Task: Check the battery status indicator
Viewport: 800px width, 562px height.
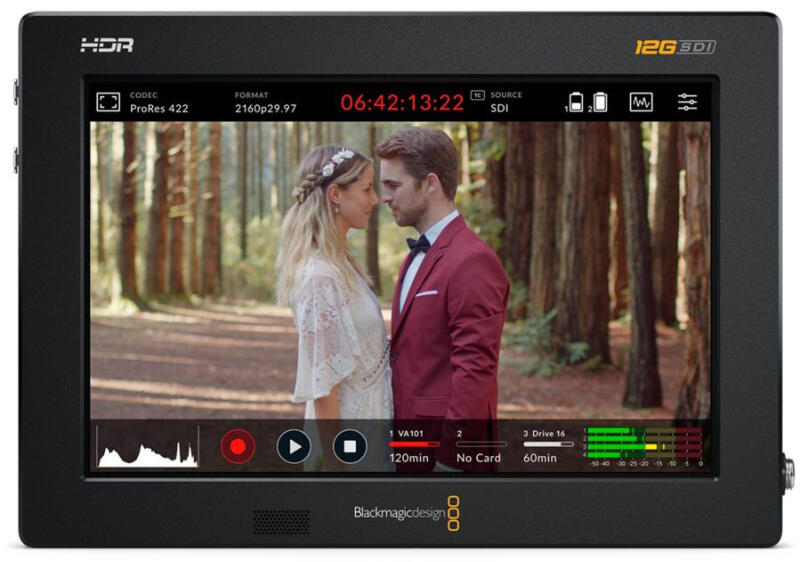Action: pyautogui.click(x=587, y=102)
